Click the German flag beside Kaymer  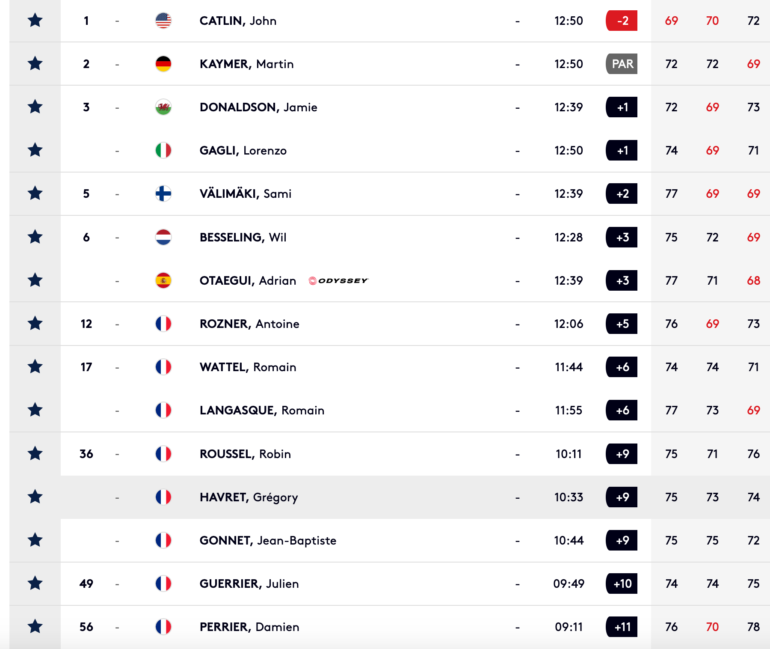164,64
